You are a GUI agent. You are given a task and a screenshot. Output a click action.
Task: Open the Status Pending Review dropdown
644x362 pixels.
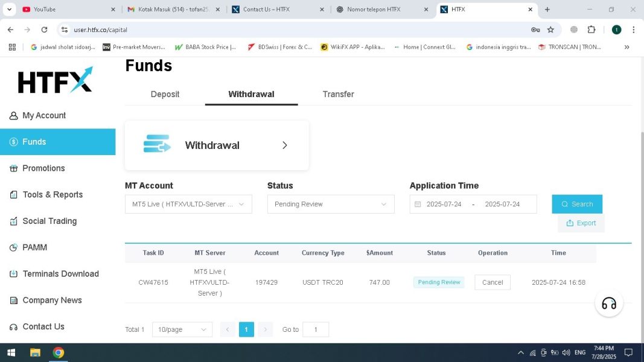(x=330, y=205)
